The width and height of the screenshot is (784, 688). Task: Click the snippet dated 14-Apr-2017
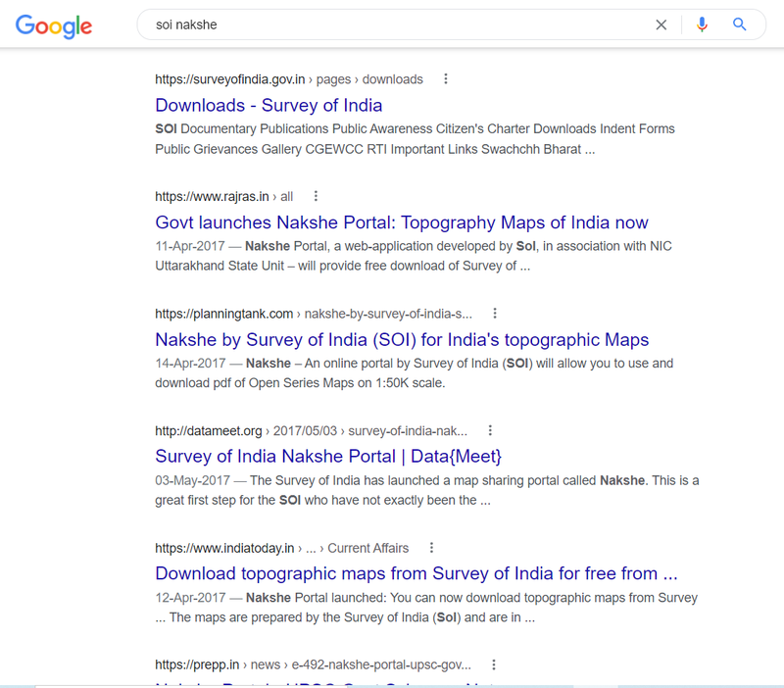pos(414,373)
